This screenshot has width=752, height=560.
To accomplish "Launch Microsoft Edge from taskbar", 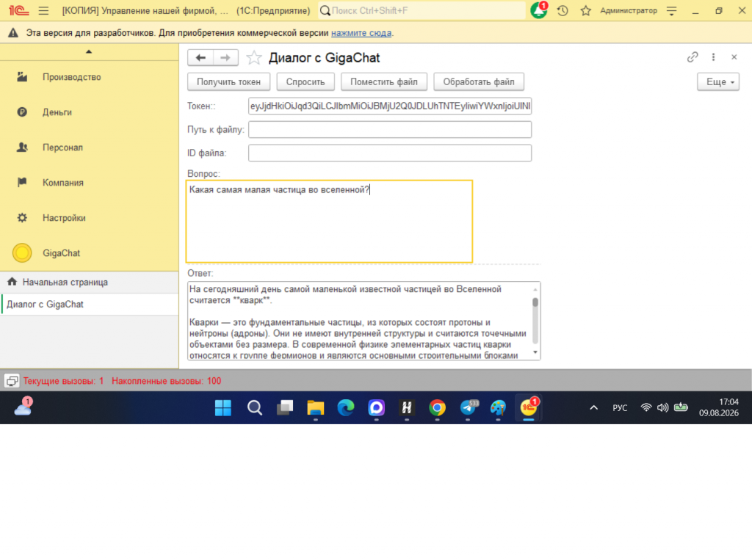I will coord(346,408).
